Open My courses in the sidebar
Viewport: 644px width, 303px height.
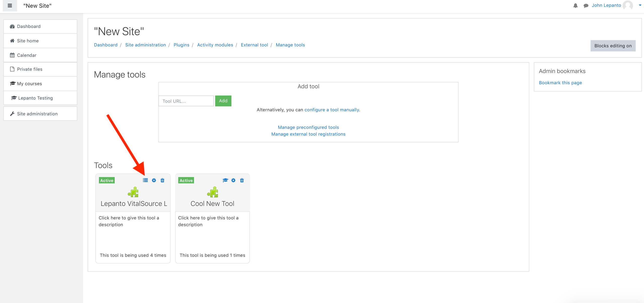click(x=40, y=83)
